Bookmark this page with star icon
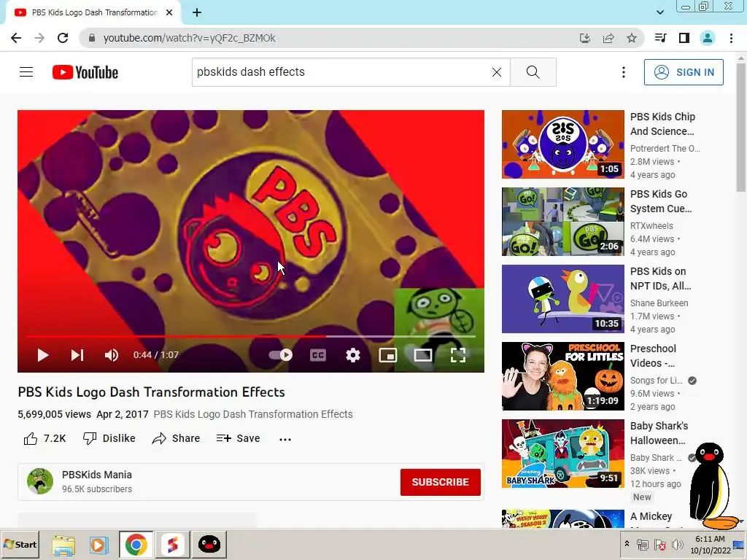The image size is (747, 560). click(632, 38)
